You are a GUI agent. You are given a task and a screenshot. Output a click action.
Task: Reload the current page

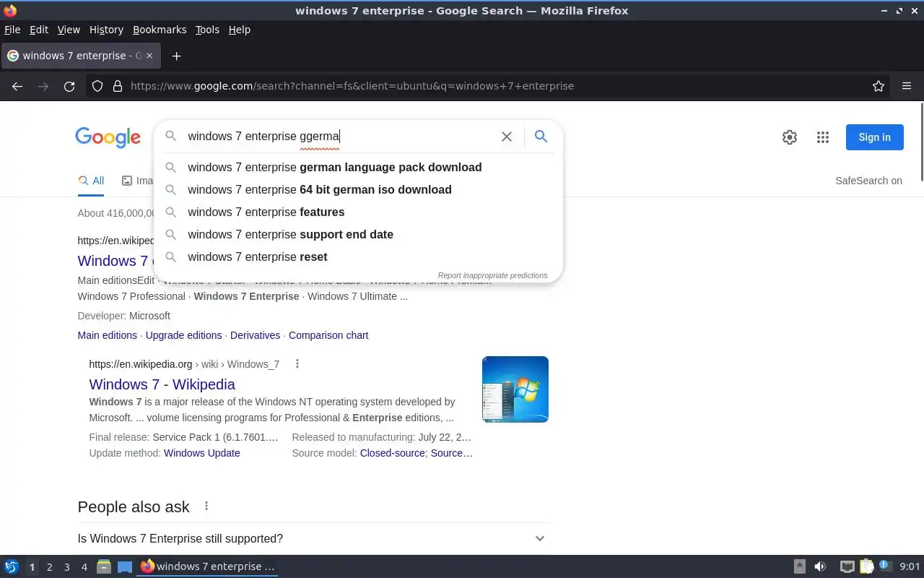tap(69, 86)
